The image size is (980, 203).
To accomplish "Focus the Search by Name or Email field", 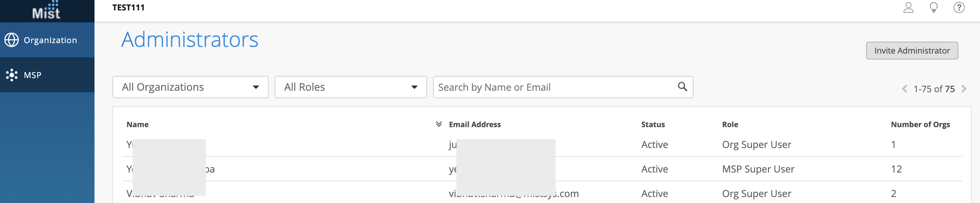I will click(x=555, y=87).
